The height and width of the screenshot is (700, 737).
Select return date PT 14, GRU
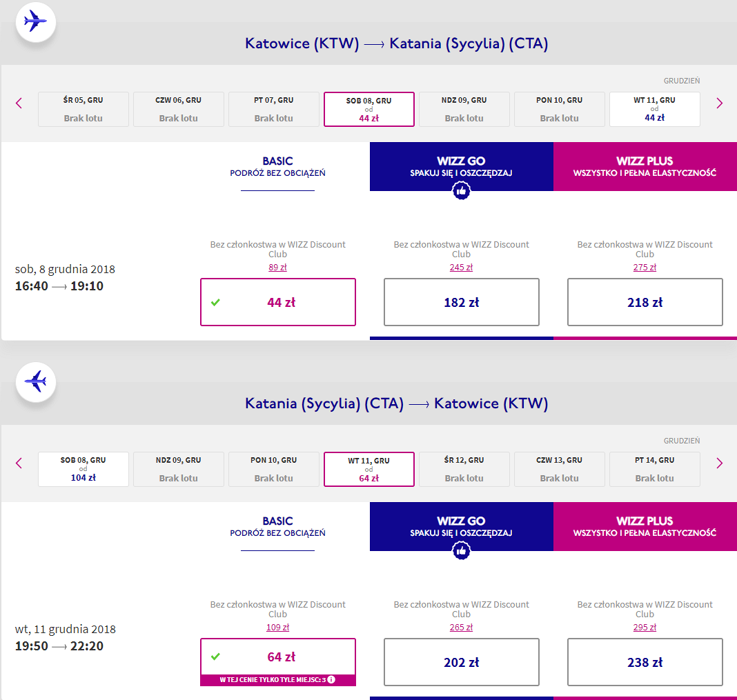(655, 469)
